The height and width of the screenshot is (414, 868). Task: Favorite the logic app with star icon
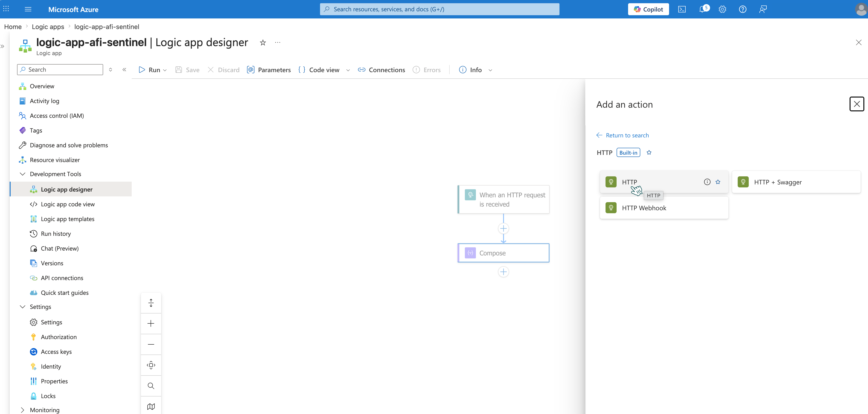[263, 42]
